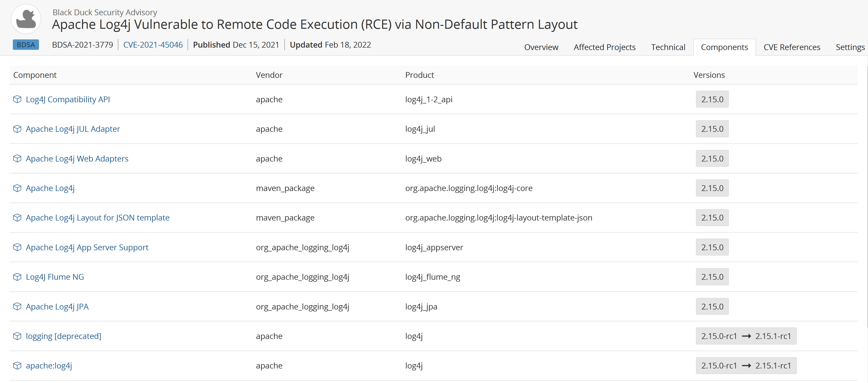Click the package icon beside Log4J Compatibility API
The image size is (868, 383).
point(17,99)
